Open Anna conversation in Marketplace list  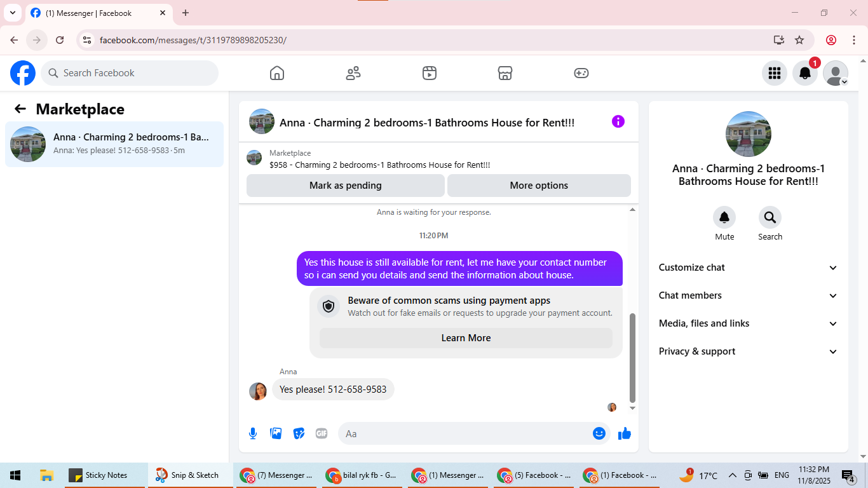coord(114,144)
